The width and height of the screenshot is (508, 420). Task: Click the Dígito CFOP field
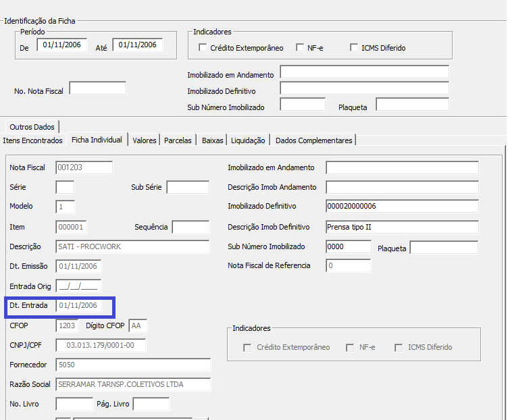click(138, 325)
